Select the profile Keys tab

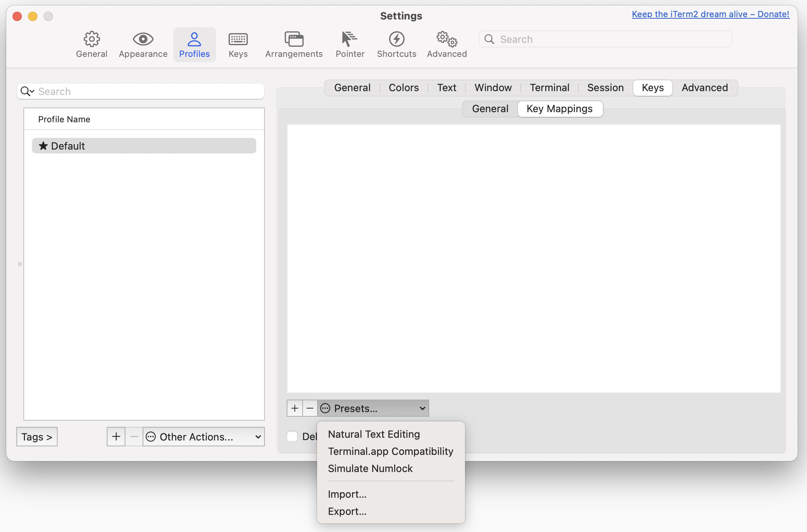(653, 88)
